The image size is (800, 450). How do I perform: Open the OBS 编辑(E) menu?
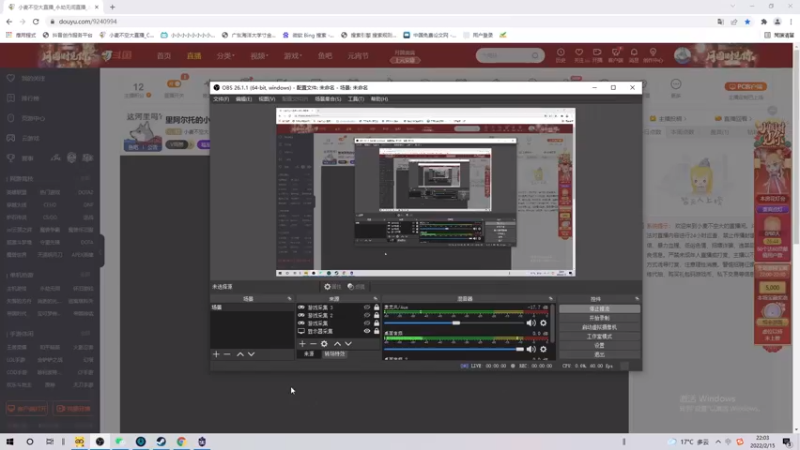coord(243,99)
